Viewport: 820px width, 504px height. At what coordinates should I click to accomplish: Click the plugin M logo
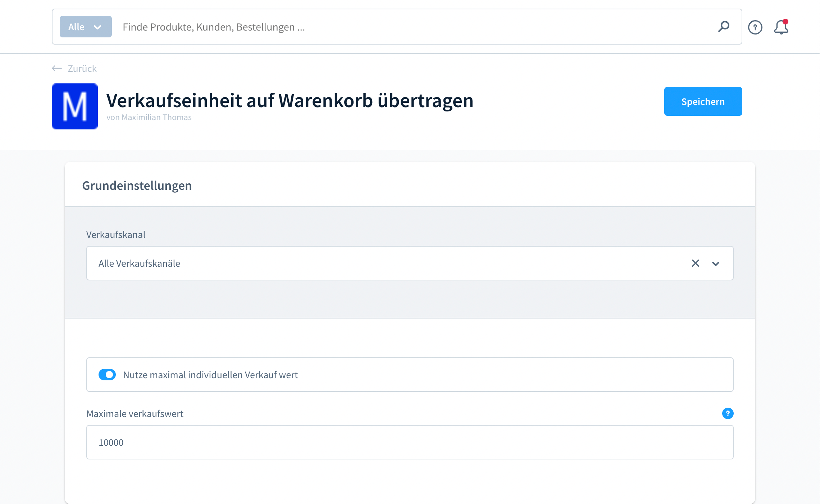(75, 106)
